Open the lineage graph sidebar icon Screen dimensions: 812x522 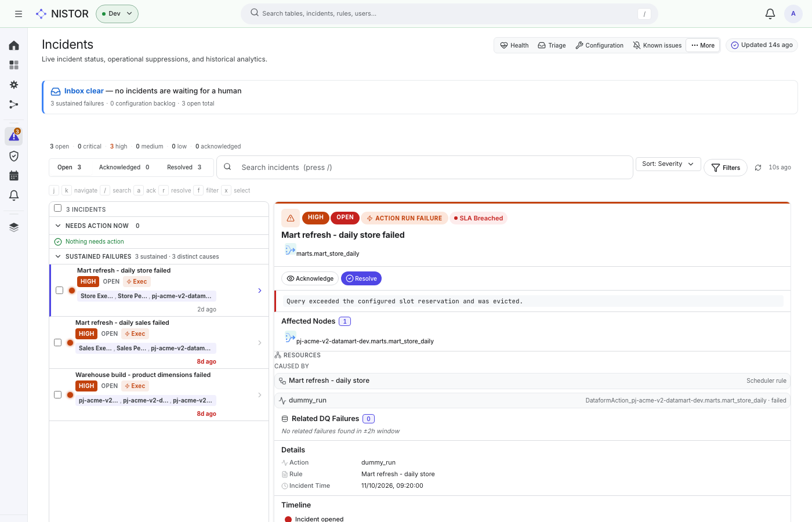14,104
